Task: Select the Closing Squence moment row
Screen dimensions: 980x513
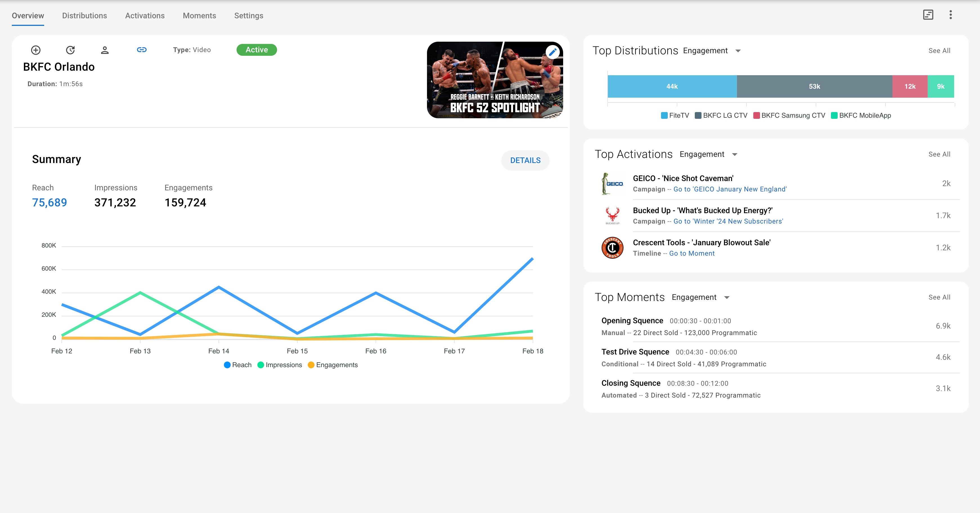Action: click(776, 389)
